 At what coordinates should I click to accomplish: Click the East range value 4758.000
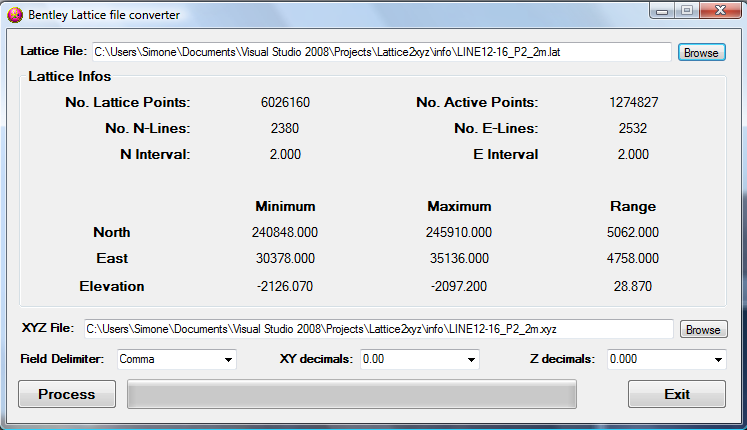click(x=634, y=258)
